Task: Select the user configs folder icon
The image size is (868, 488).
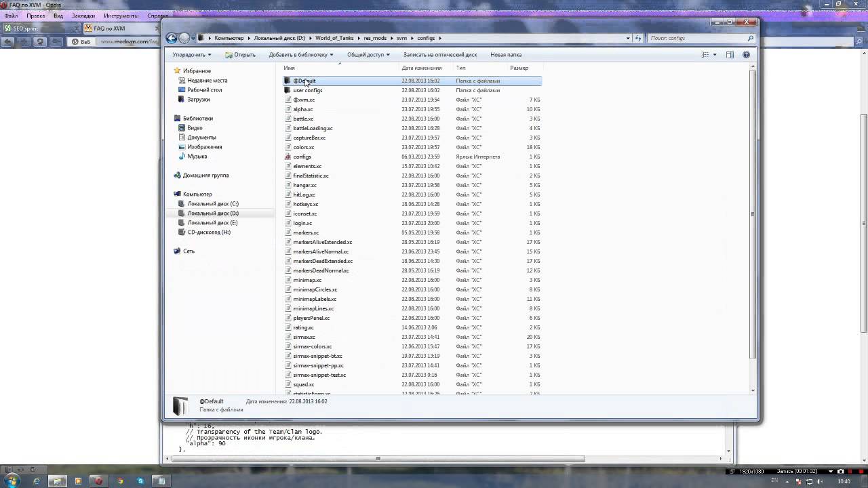Action: click(288, 90)
